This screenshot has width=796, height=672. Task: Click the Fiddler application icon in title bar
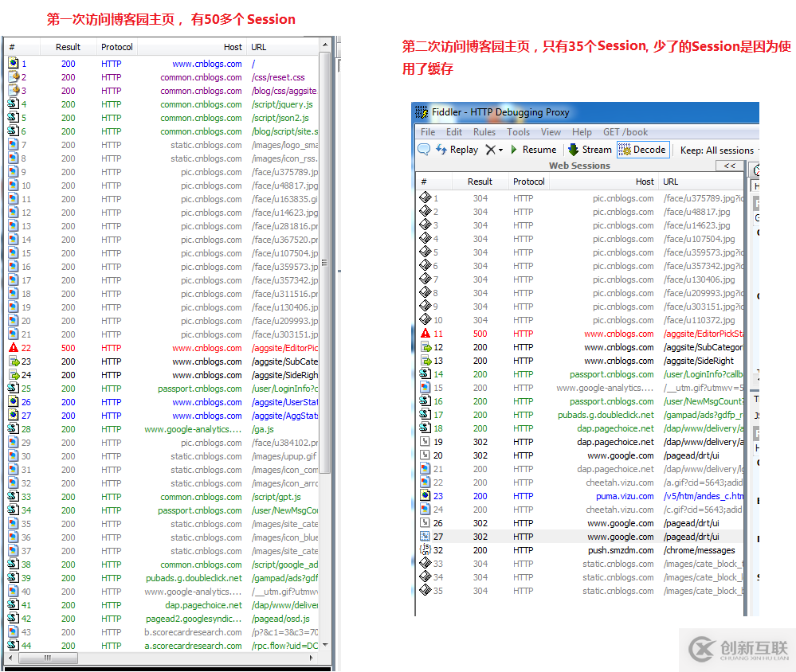tap(422, 111)
